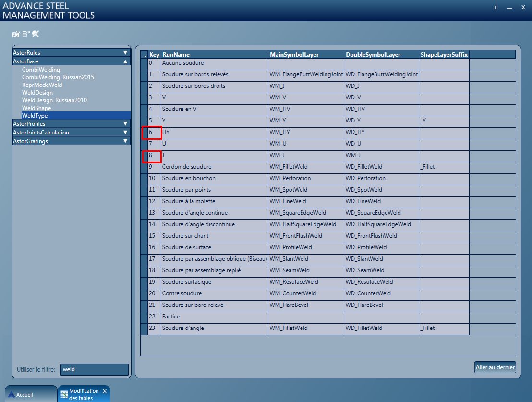Select the CombiWelding_Russian2015 table

point(58,77)
